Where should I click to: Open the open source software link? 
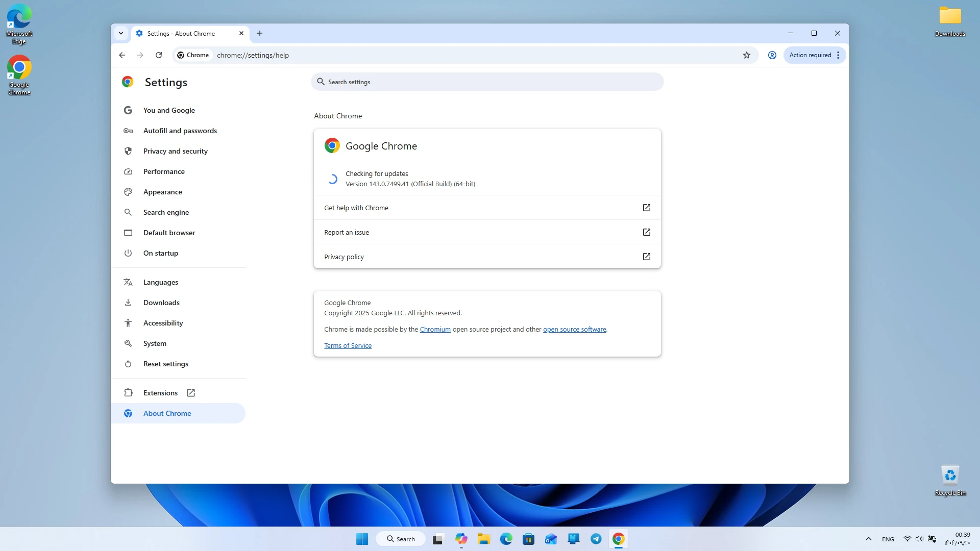[x=574, y=330]
